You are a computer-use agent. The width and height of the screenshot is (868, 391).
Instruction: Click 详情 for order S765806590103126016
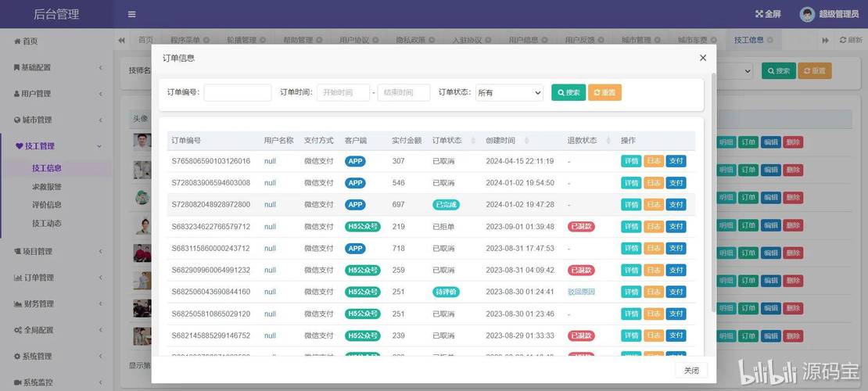coord(631,161)
